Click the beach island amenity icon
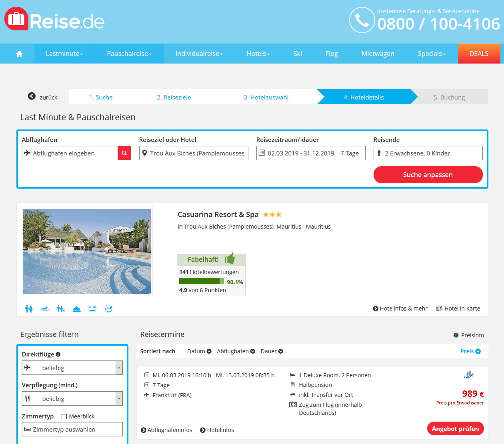504x444 pixels. [92, 309]
